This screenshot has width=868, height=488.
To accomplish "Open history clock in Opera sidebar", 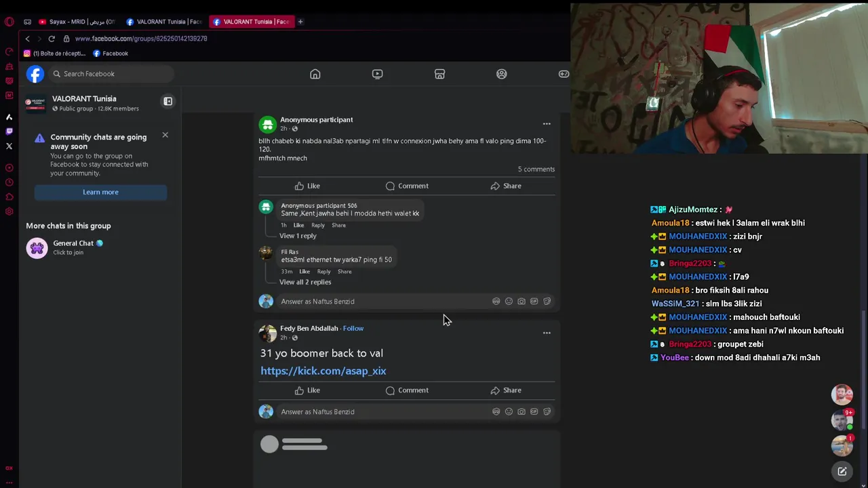I will pyautogui.click(x=9, y=182).
